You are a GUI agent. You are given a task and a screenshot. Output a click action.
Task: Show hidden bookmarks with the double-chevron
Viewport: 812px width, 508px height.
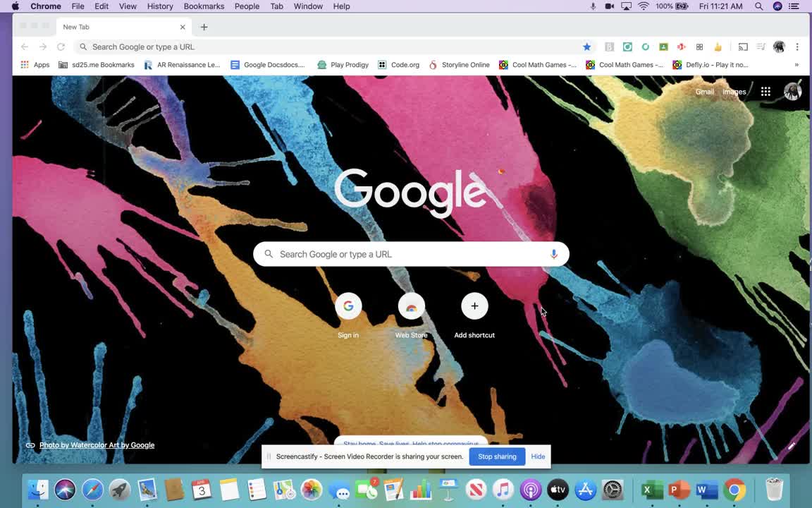tap(796, 65)
